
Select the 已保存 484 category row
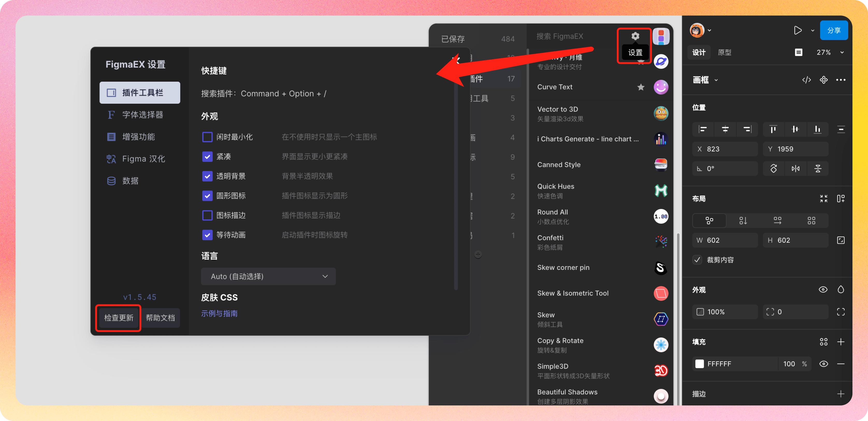[478, 39]
